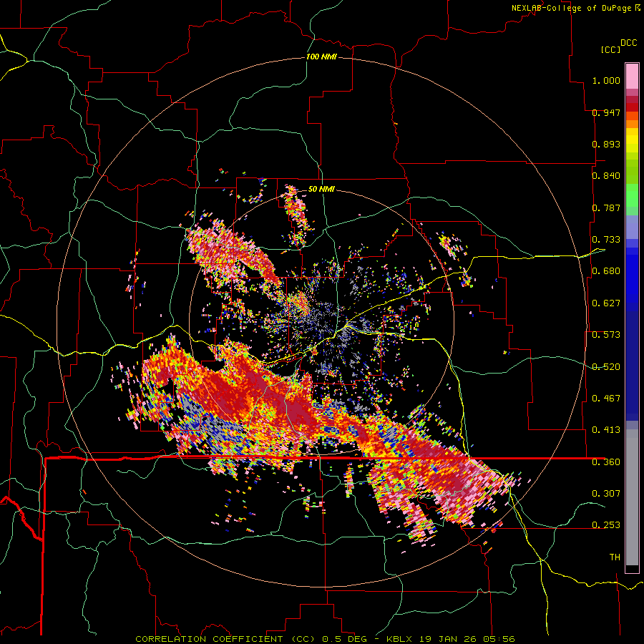644x644 pixels.
Task: Select the 0.520 color scale value
Action: click(x=606, y=367)
